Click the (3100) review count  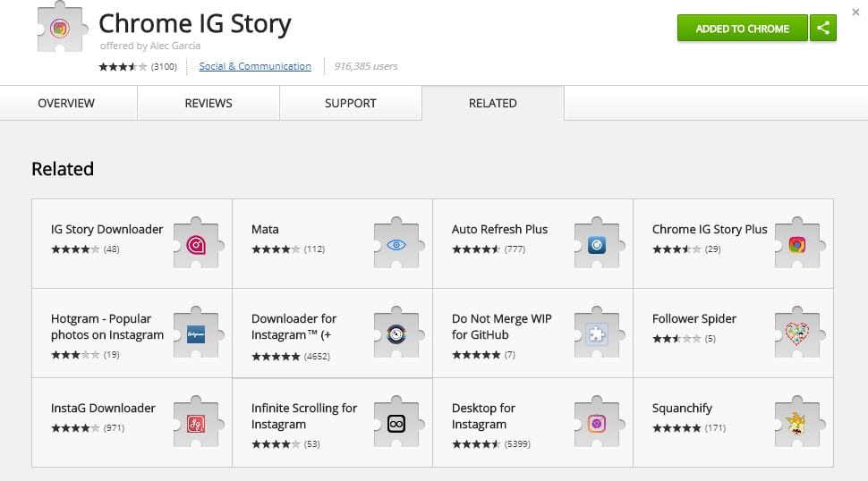tap(164, 67)
